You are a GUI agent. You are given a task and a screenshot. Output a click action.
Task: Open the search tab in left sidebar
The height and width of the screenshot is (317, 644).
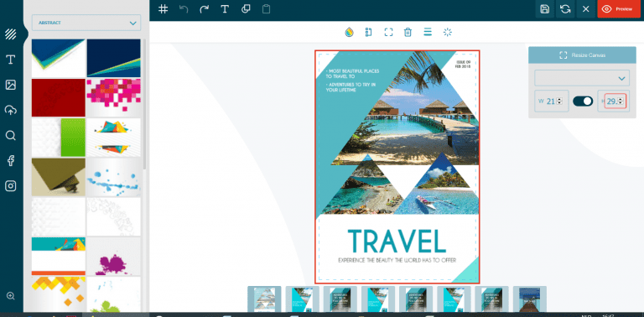(11, 136)
